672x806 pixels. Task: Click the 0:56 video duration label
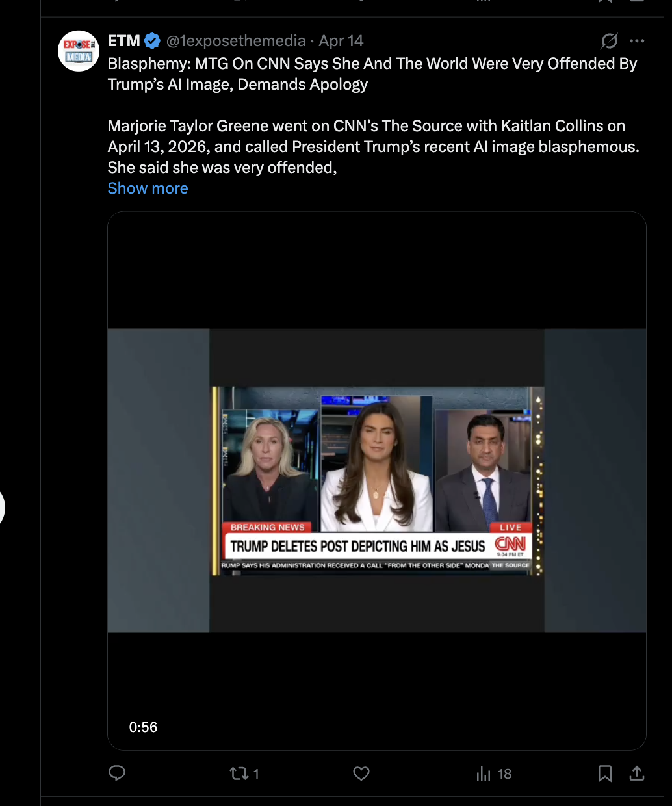coord(143,727)
